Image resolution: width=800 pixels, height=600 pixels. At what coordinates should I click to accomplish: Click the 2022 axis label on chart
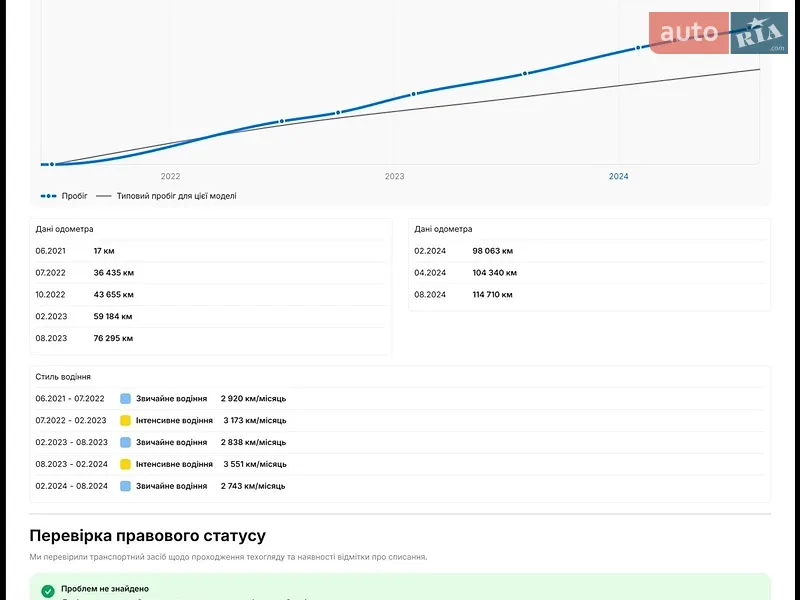coord(170,176)
